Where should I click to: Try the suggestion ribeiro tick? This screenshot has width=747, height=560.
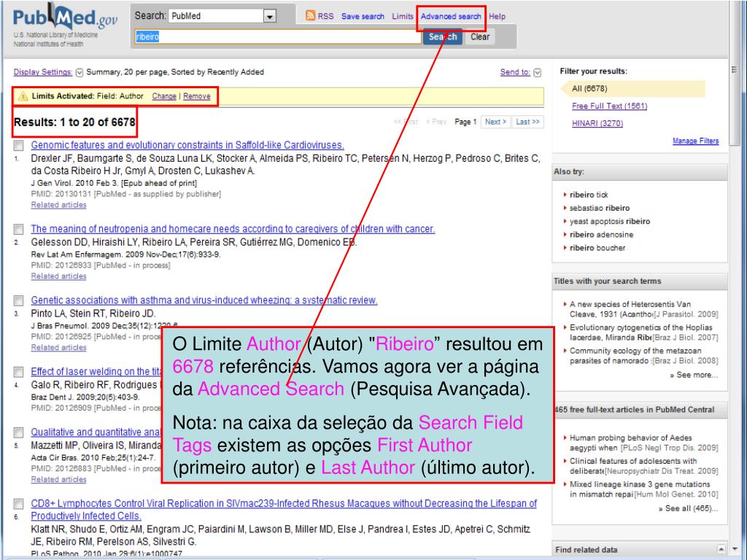point(589,195)
